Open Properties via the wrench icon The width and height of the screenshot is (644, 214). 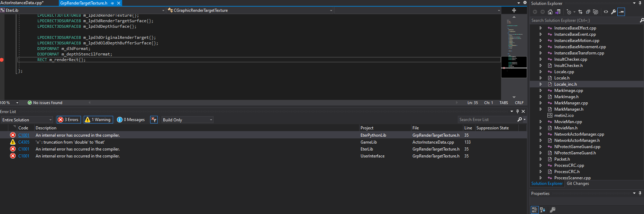pos(614,12)
